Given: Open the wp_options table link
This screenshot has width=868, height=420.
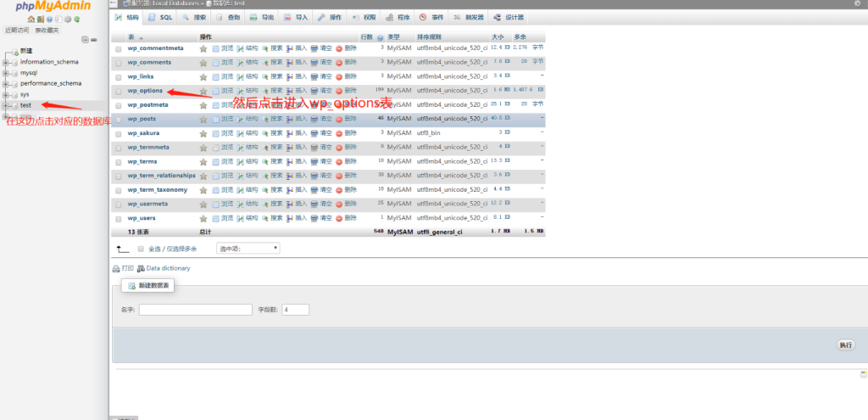Looking at the screenshot, I should coord(145,91).
